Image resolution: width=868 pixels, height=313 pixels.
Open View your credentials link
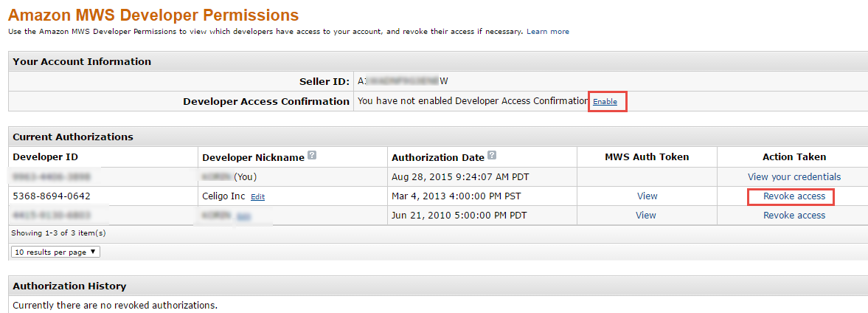[x=794, y=177]
